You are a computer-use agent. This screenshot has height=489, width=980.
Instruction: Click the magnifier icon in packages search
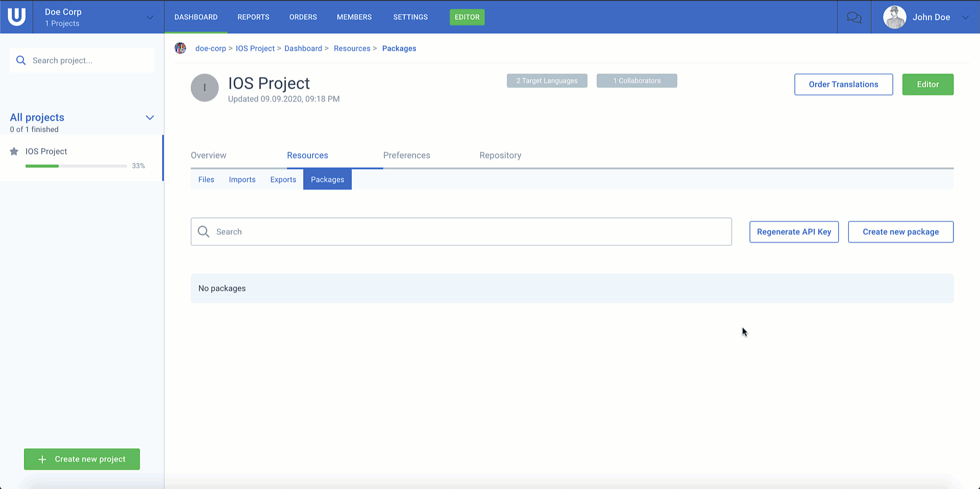204,231
